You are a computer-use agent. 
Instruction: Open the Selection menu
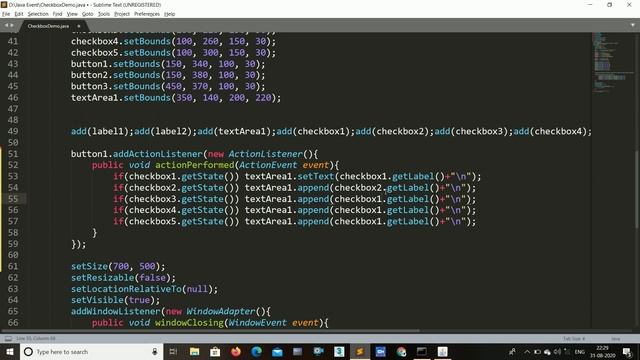coord(38,14)
